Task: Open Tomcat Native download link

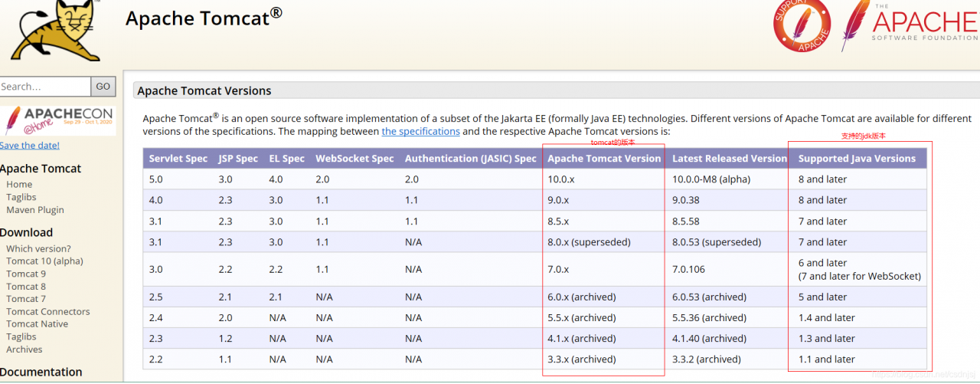Action: [37, 324]
